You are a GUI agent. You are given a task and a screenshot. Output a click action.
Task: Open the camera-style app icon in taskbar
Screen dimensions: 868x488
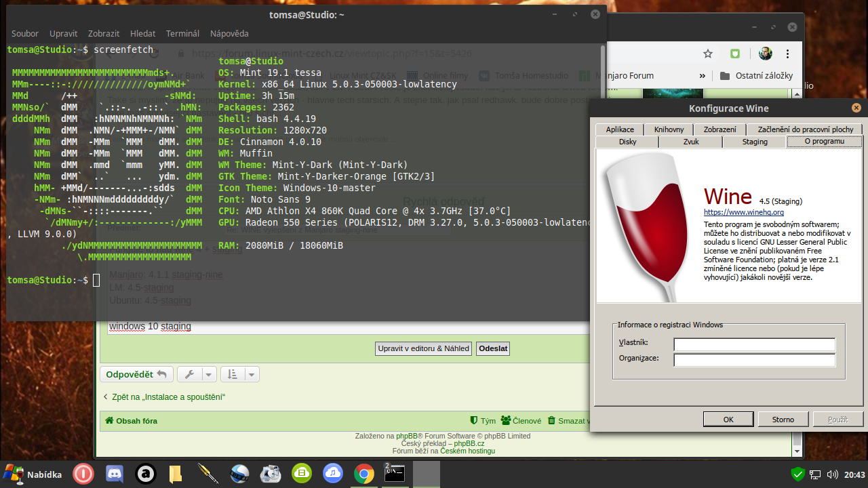click(x=271, y=474)
